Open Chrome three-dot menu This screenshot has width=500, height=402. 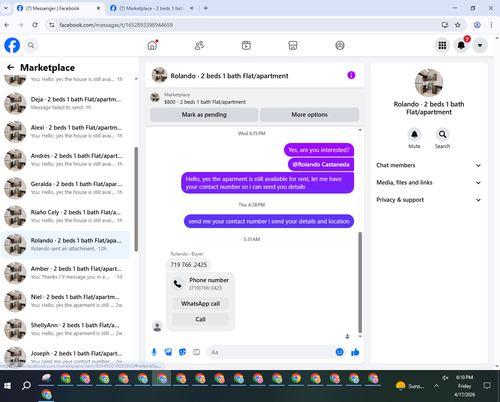(x=491, y=25)
